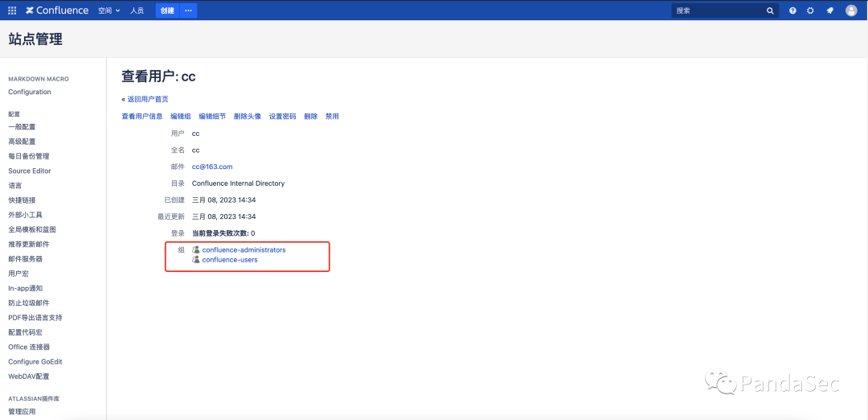
Task: Open 语言 in the sidebar
Action: (x=15, y=186)
